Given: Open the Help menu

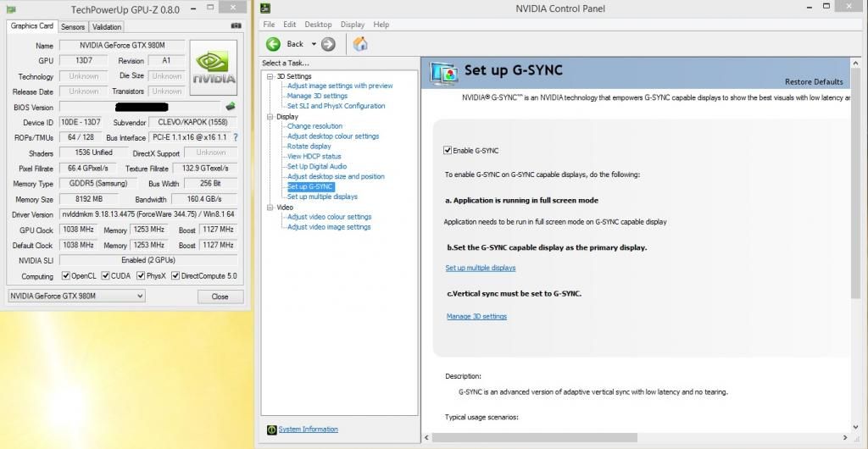Looking at the screenshot, I should click(381, 25).
